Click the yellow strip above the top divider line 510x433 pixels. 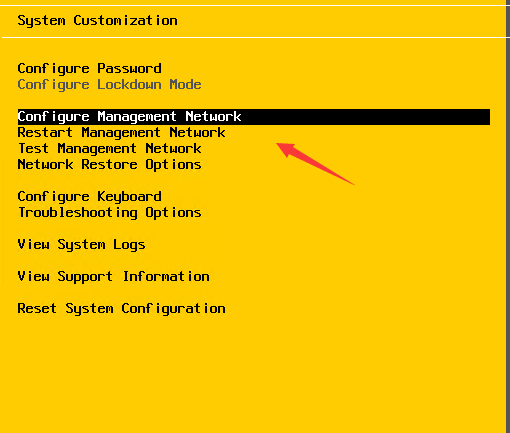click(253, 2)
